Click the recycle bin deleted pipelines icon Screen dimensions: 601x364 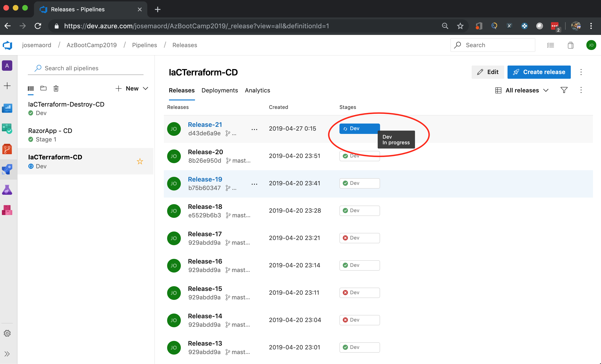coord(56,88)
